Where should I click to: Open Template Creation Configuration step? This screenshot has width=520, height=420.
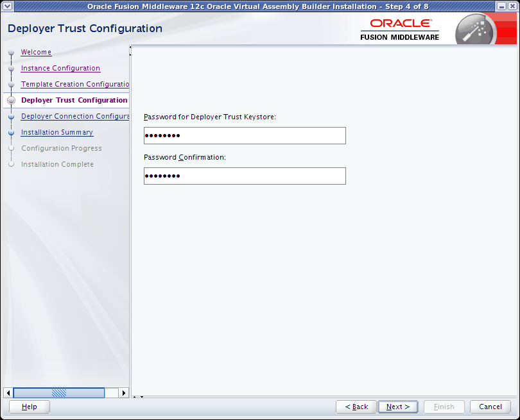(x=75, y=84)
